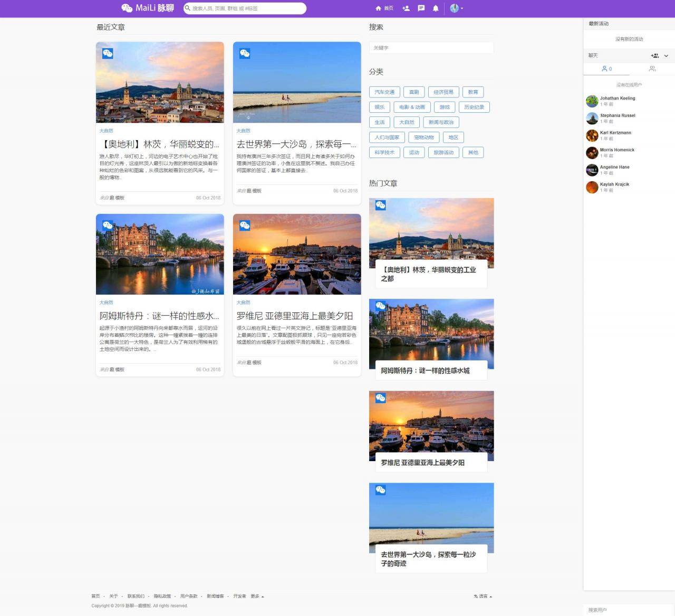Open the messages chat icon in header

[x=421, y=8]
